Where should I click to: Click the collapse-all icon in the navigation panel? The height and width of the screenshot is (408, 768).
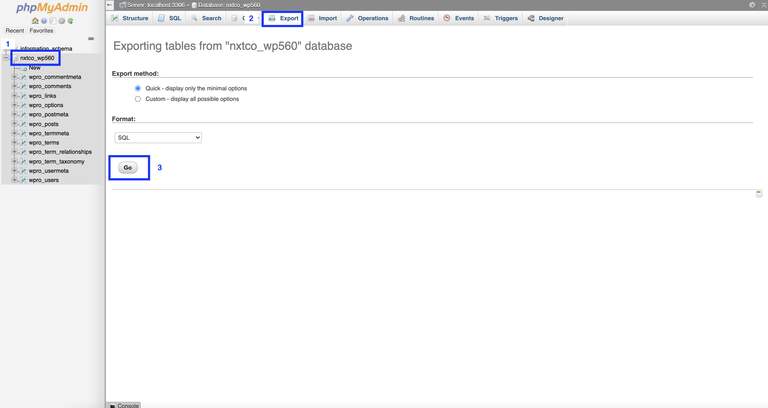tap(91, 38)
